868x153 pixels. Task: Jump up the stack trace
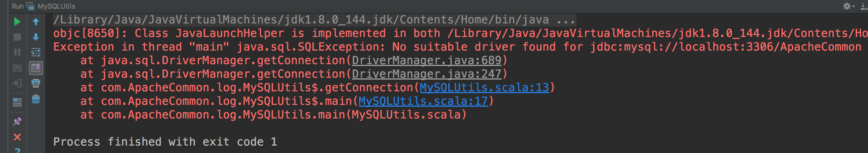[36, 22]
